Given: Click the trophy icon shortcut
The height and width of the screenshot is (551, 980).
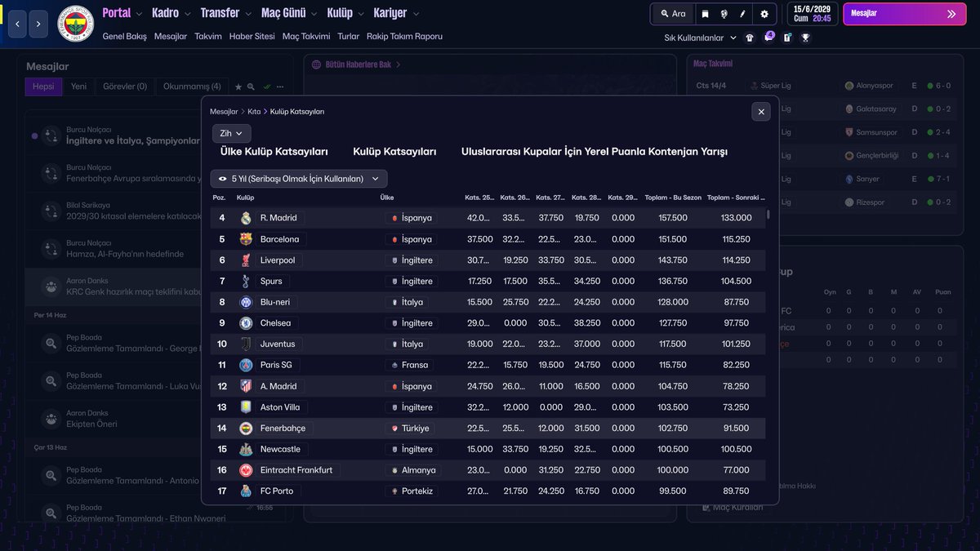Looking at the screenshot, I should coord(806,38).
